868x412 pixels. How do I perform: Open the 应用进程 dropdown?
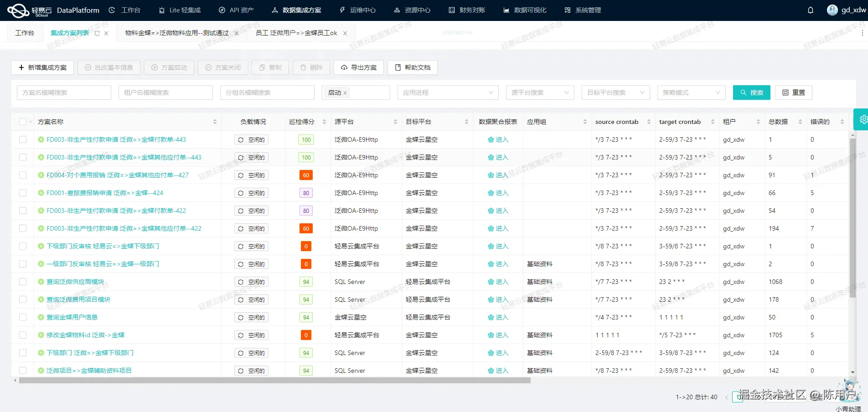[447, 93]
